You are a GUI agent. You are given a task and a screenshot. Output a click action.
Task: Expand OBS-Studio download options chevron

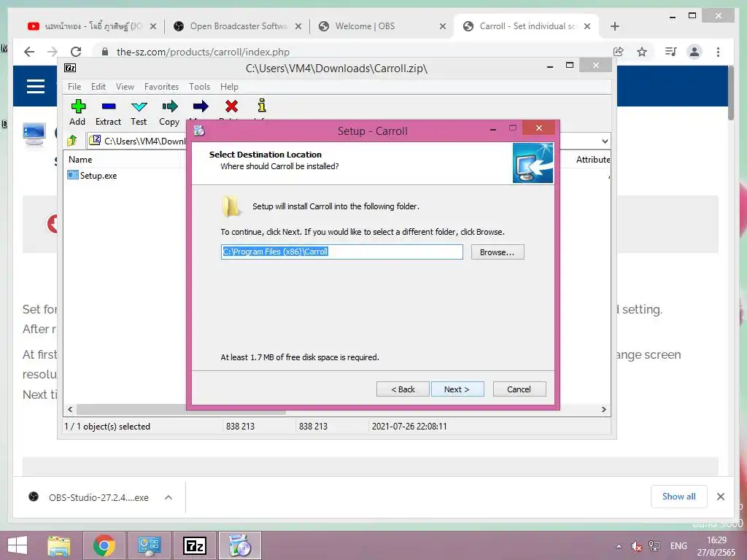tap(169, 497)
